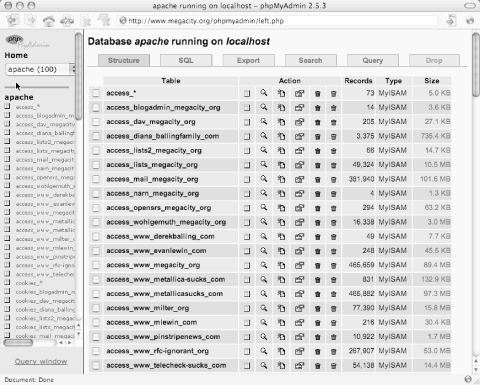
Task: Click the Type column header
Action: point(393,81)
